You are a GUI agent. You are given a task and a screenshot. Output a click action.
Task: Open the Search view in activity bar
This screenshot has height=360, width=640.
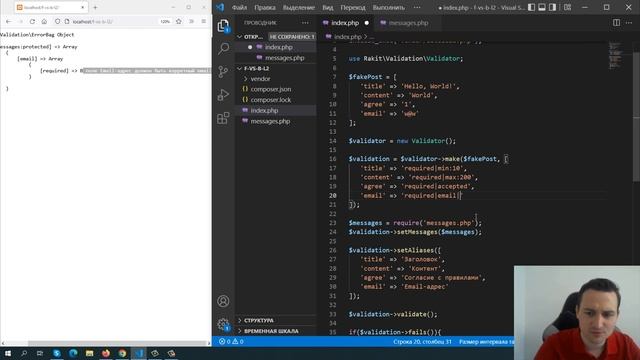tap(223, 49)
